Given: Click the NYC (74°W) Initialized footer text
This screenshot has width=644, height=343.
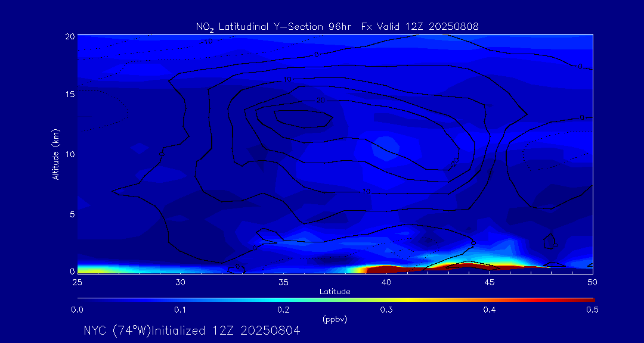Looking at the screenshot, I should point(191,330).
